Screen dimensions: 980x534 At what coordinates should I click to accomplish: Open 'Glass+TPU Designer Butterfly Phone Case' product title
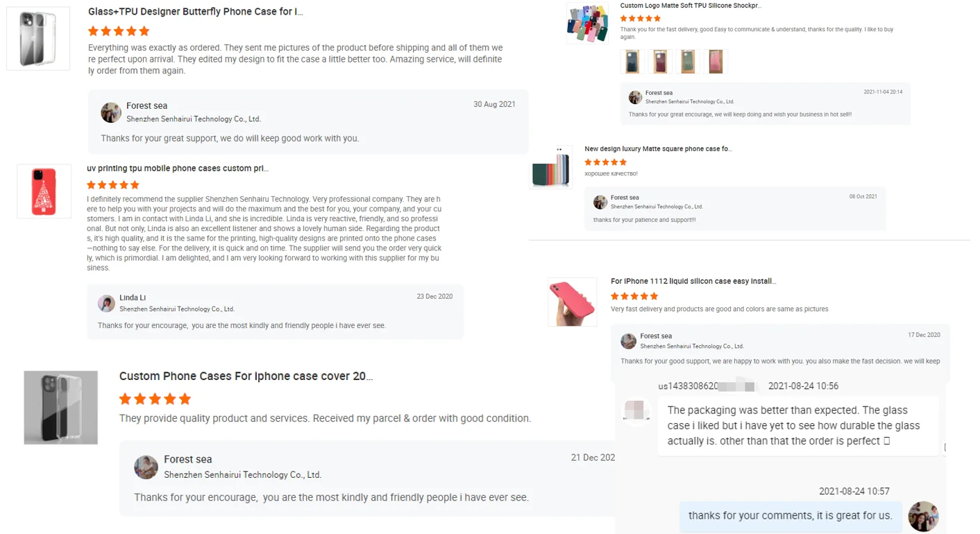coord(196,12)
